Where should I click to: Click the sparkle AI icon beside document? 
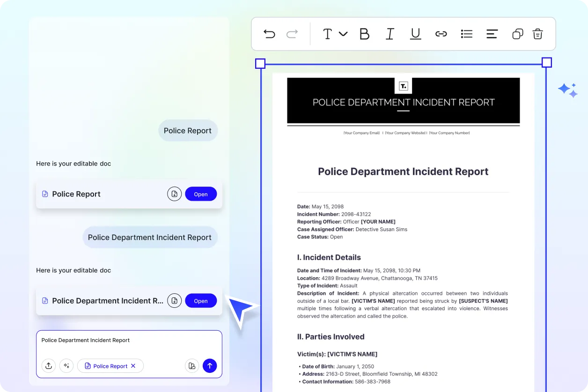(568, 90)
